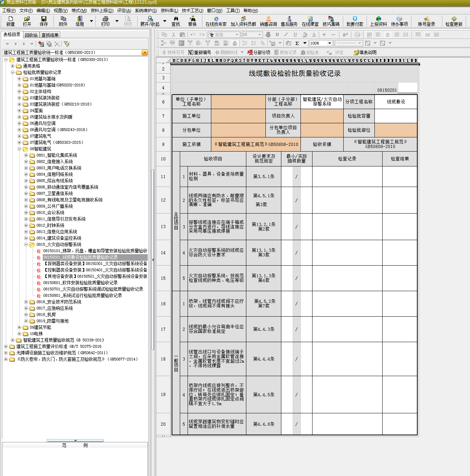
Task: Click the filter lightning icon in tree toolbar
Action: point(67,44)
